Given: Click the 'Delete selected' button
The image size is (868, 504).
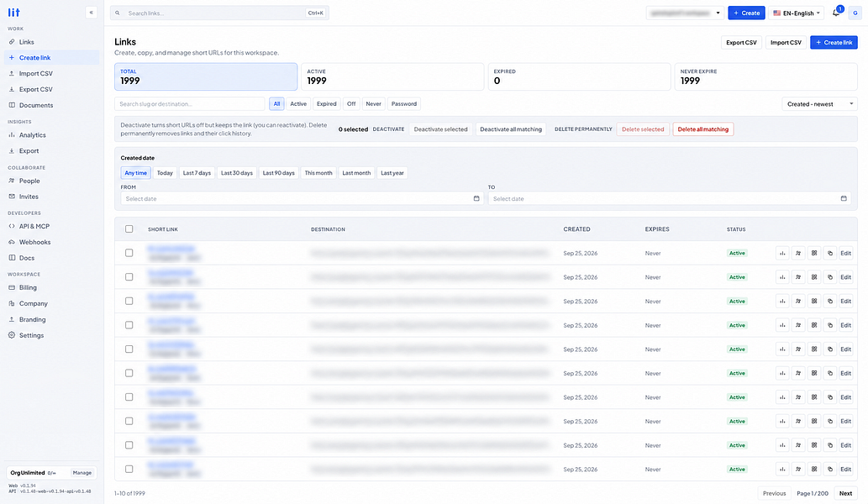Looking at the screenshot, I should click(643, 129).
